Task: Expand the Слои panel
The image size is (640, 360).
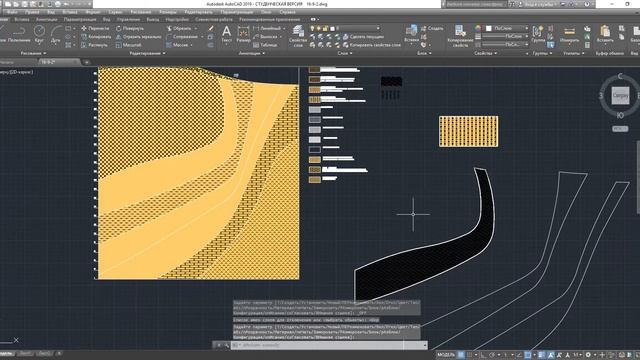Action: click(345, 53)
